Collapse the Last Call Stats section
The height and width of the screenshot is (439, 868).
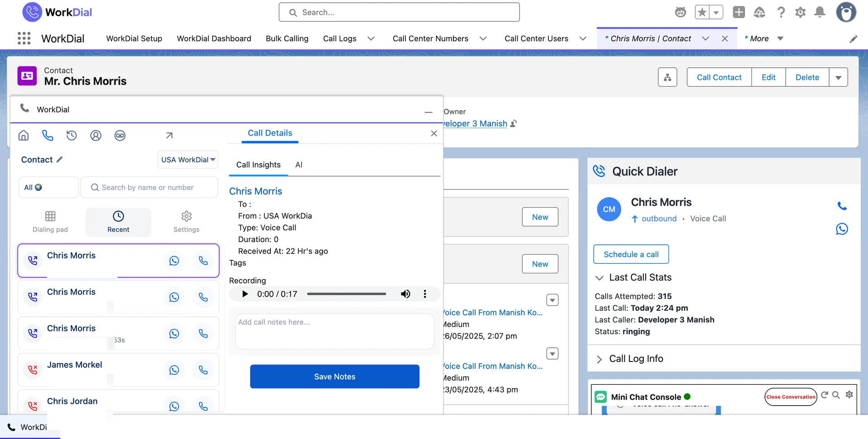click(x=599, y=278)
